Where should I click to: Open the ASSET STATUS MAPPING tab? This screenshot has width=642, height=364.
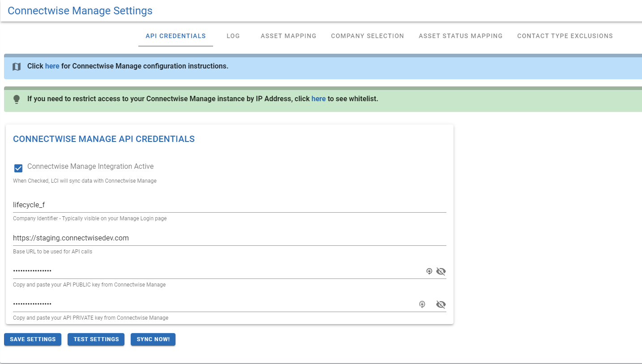460,36
